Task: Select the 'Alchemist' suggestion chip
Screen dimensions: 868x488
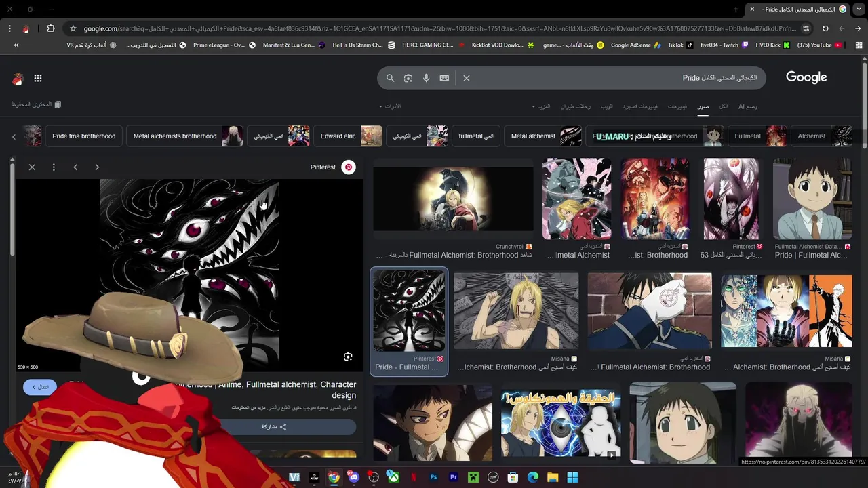Action: [822, 136]
